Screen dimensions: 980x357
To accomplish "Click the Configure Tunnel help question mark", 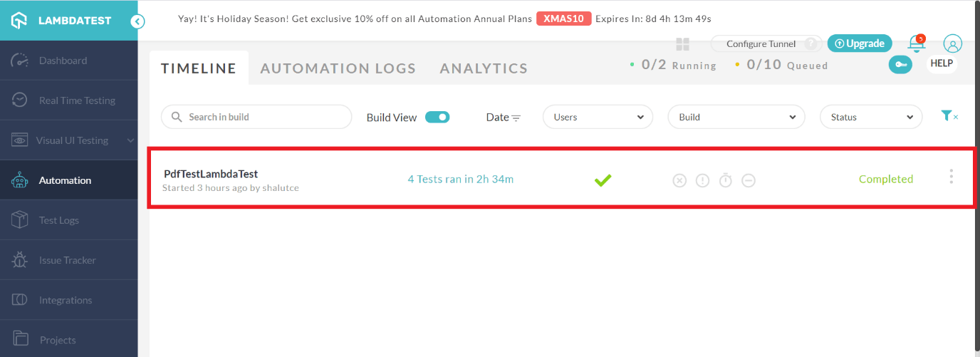I will [810, 44].
